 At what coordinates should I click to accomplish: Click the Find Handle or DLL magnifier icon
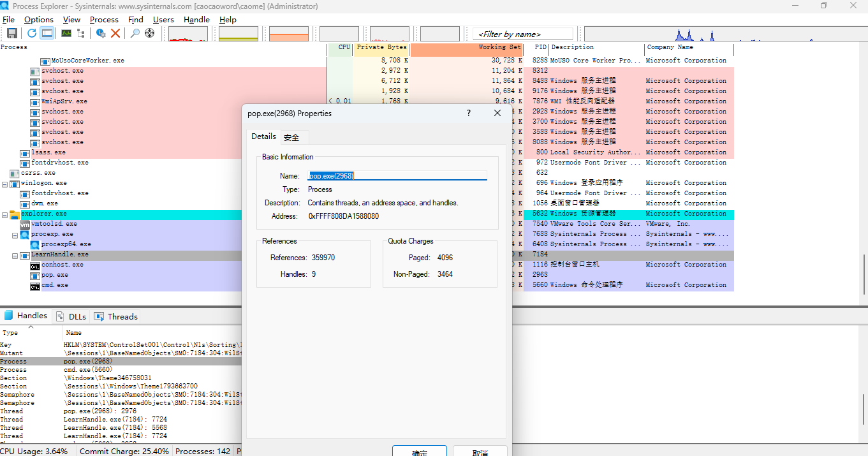coord(135,33)
